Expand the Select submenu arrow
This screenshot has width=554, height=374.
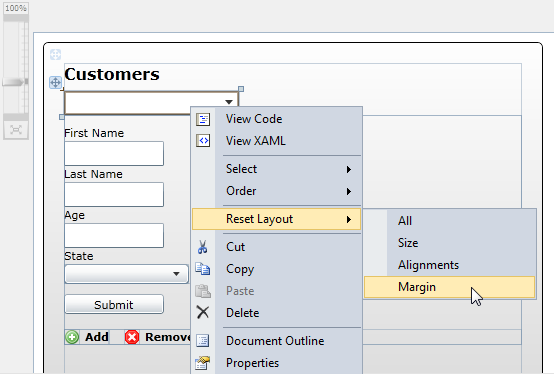tap(349, 170)
